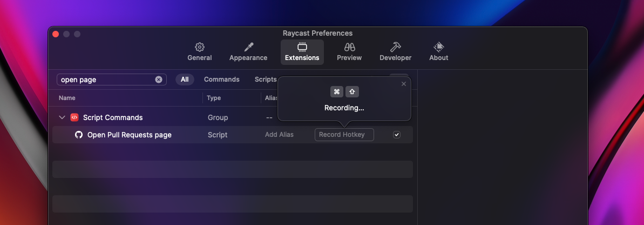Open Developer via the hammer icon
This screenshot has width=644, height=225.
click(x=395, y=47)
